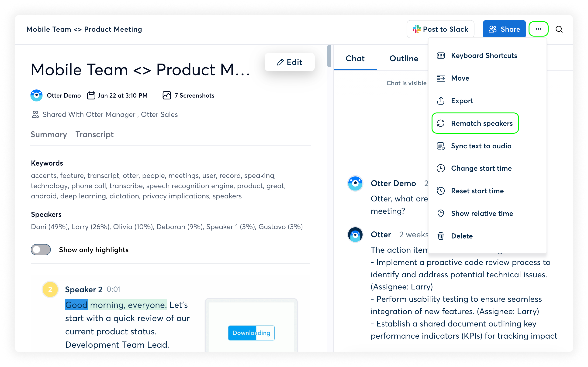Click the Export upload icon

click(x=440, y=101)
